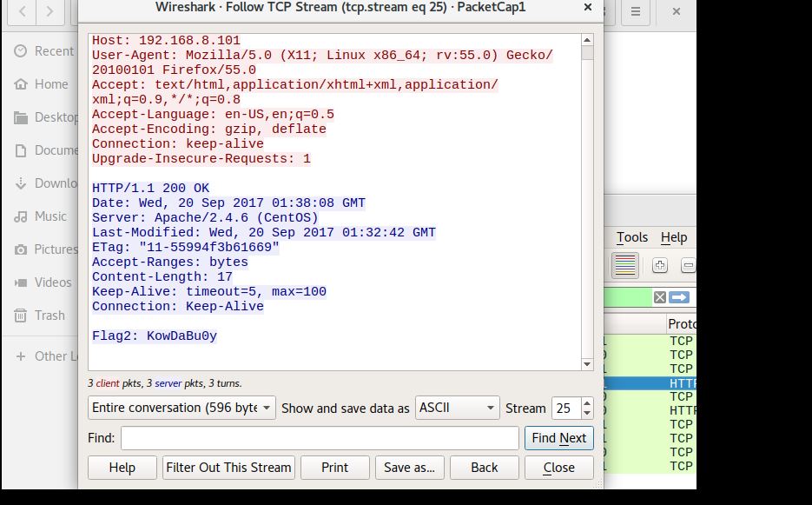
Task: Open Recent in the file manager sidebar
Action: click(x=44, y=50)
